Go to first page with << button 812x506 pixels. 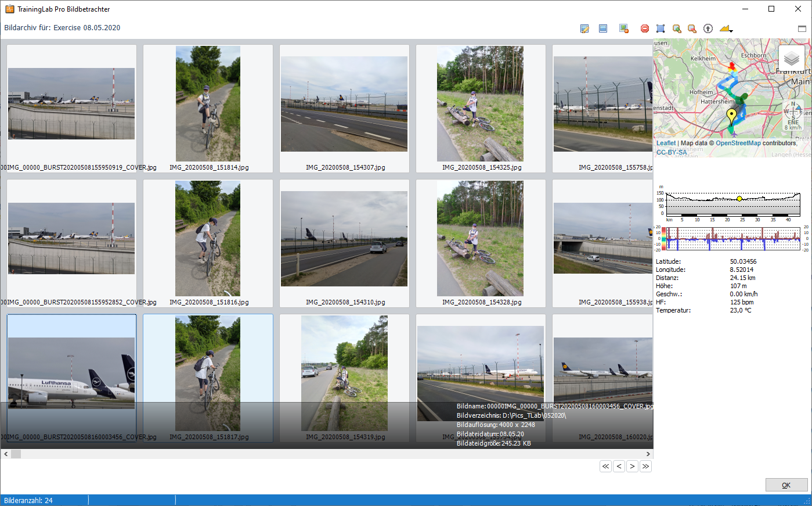pyautogui.click(x=606, y=466)
